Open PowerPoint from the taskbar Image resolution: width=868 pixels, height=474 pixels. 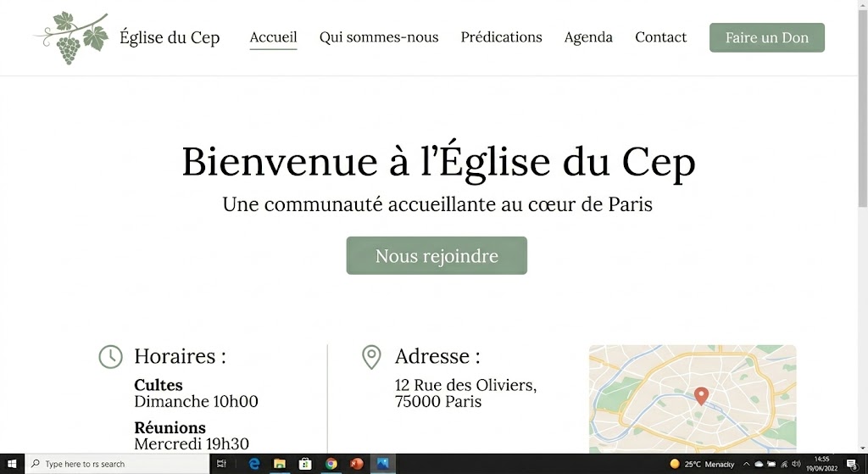pyautogui.click(x=357, y=464)
